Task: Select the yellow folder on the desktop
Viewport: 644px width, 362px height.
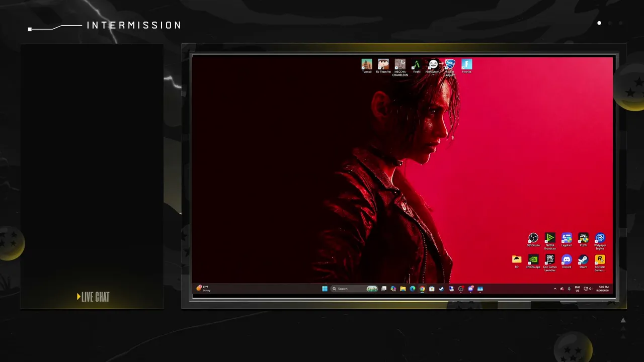Action: point(517,261)
